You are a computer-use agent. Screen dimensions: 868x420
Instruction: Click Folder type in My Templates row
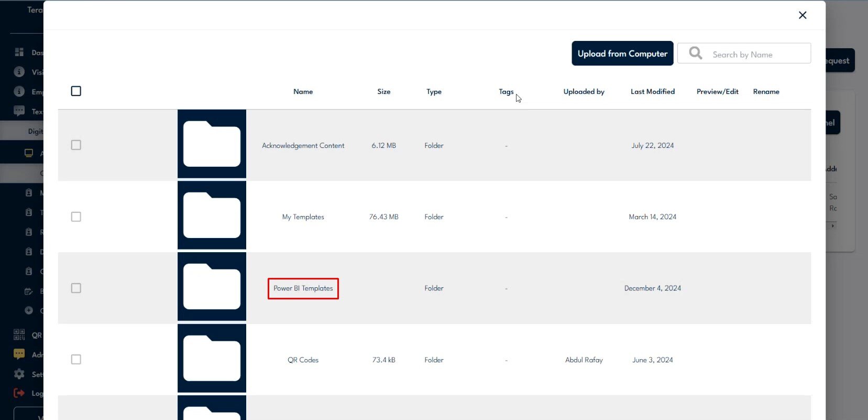[x=434, y=217]
